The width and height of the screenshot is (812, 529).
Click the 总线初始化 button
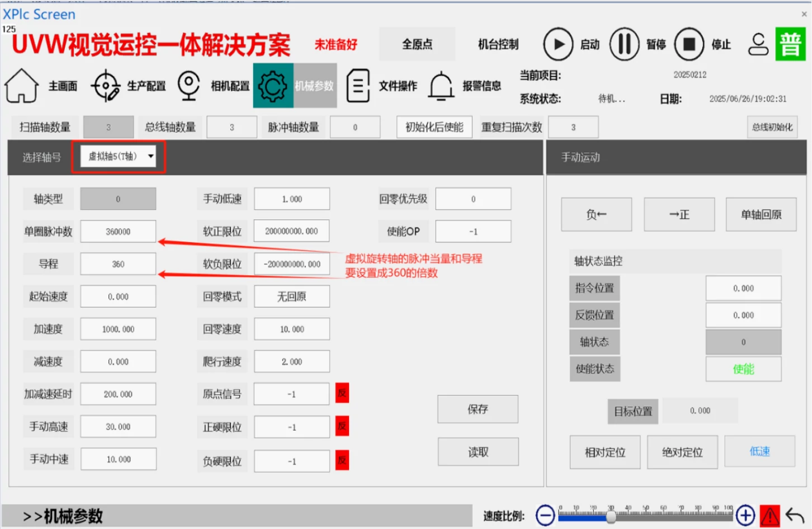pyautogui.click(x=772, y=127)
